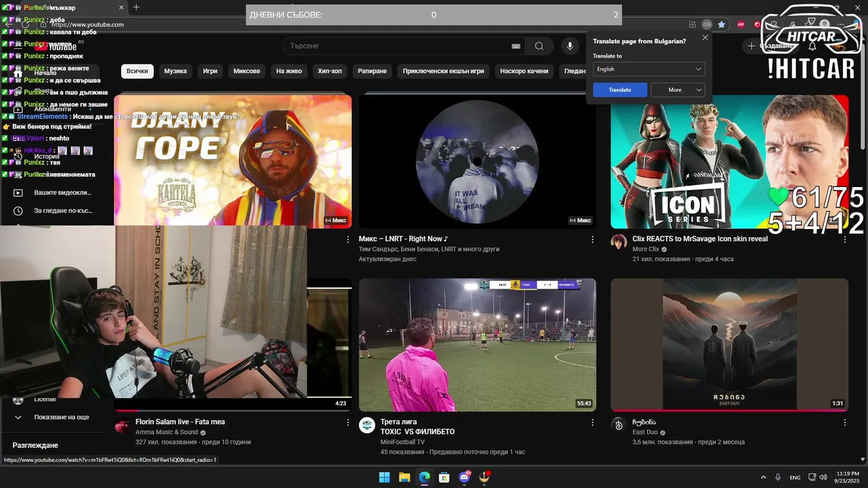Select the Наскоро качени chip

point(524,71)
